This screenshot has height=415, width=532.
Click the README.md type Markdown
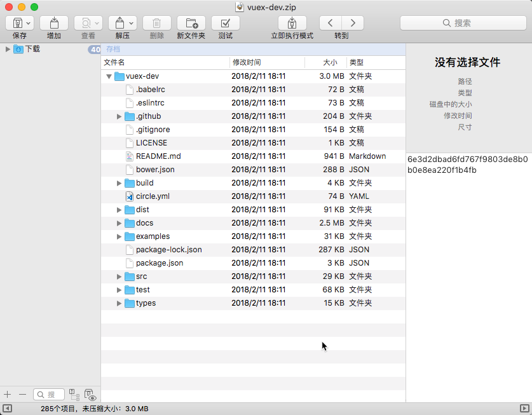367,156
